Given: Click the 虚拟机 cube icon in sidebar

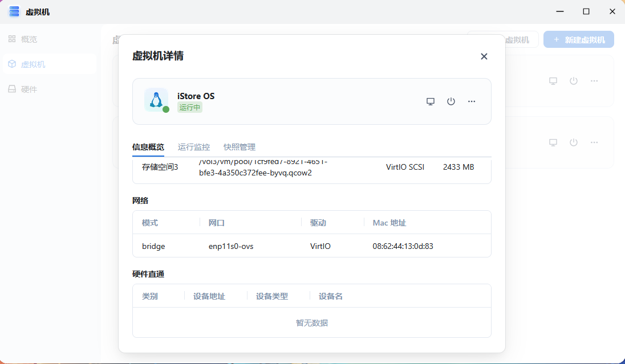Looking at the screenshot, I should point(12,64).
